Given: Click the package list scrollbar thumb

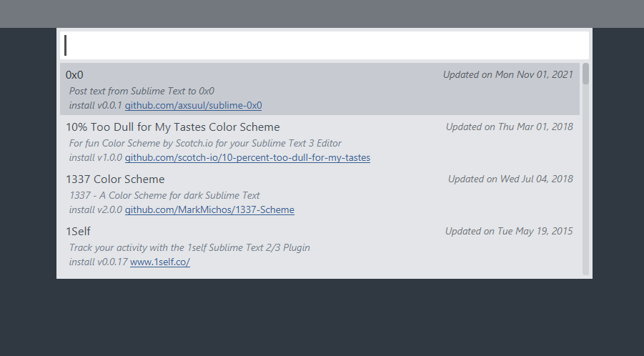Looking at the screenshot, I should [x=585, y=74].
